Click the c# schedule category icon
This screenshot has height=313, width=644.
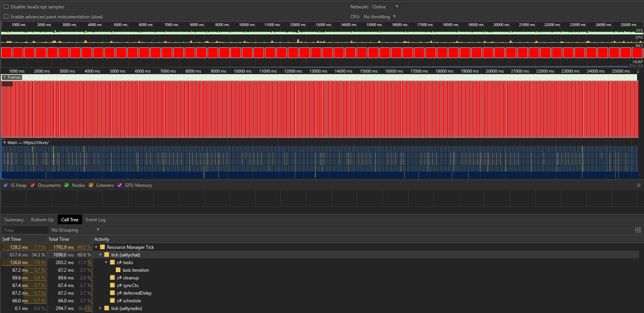pos(112,301)
